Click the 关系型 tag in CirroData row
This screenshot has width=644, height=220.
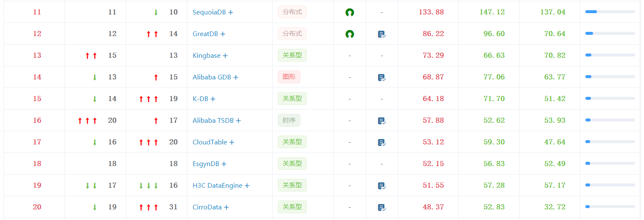pyautogui.click(x=292, y=207)
